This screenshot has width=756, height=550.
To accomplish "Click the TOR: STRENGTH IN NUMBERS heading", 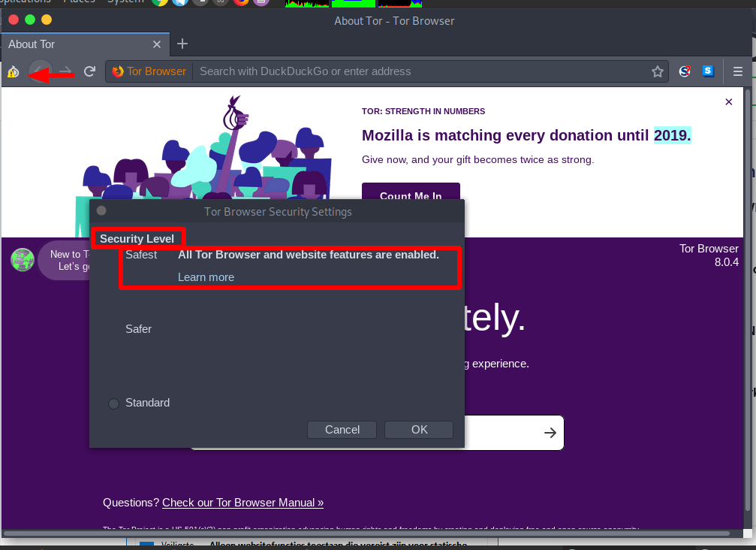I will click(x=423, y=111).
